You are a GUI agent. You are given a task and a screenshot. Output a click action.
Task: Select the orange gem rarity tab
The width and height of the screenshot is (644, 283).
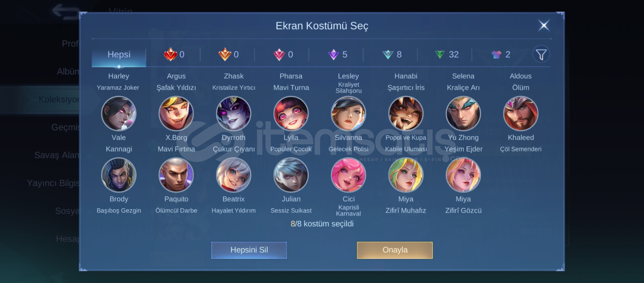[x=228, y=55]
